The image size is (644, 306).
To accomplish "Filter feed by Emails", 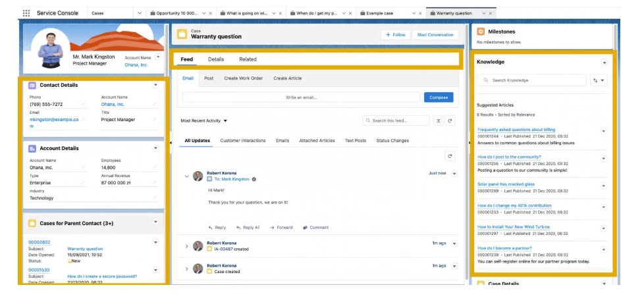I will 282,141.
